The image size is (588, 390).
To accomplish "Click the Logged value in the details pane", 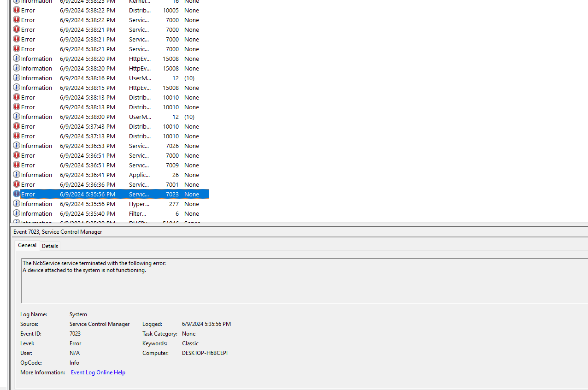I will pos(206,324).
